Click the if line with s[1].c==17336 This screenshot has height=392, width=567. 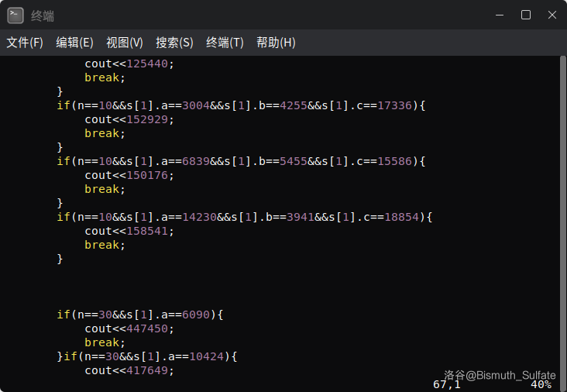(241, 105)
